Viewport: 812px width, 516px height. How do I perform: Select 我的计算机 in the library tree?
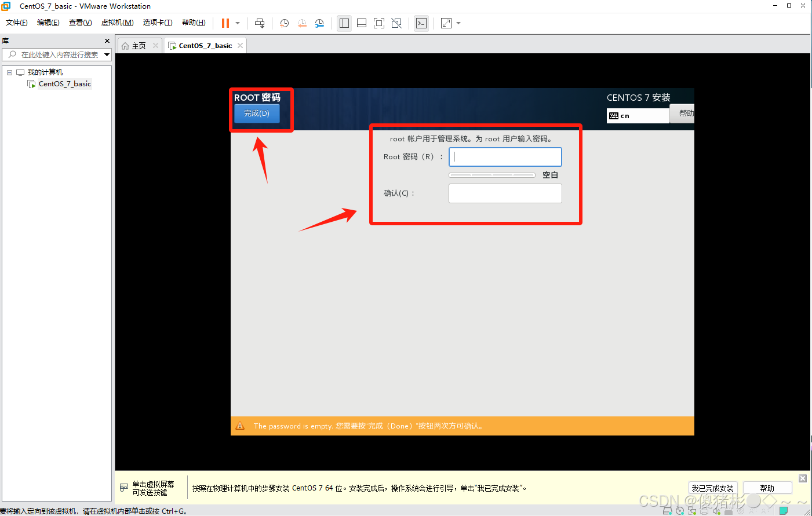point(45,72)
